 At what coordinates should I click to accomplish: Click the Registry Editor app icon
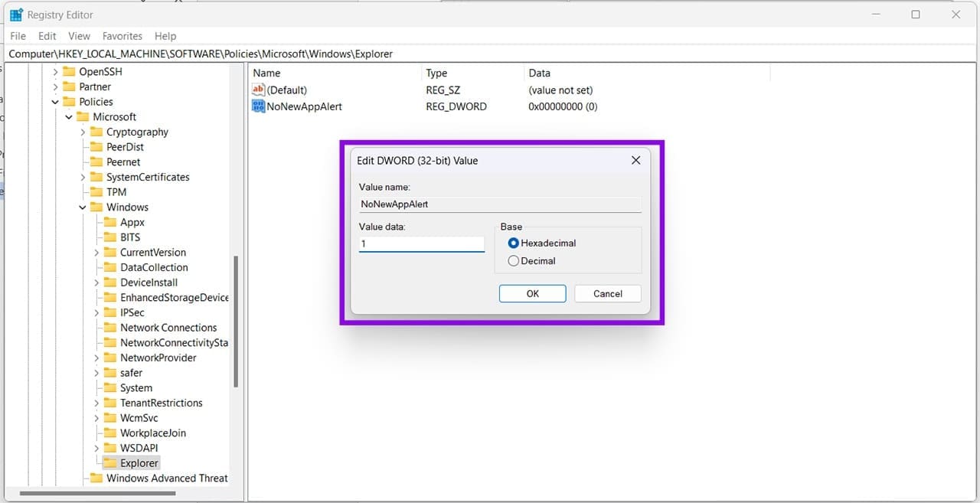tap(16, 15)
